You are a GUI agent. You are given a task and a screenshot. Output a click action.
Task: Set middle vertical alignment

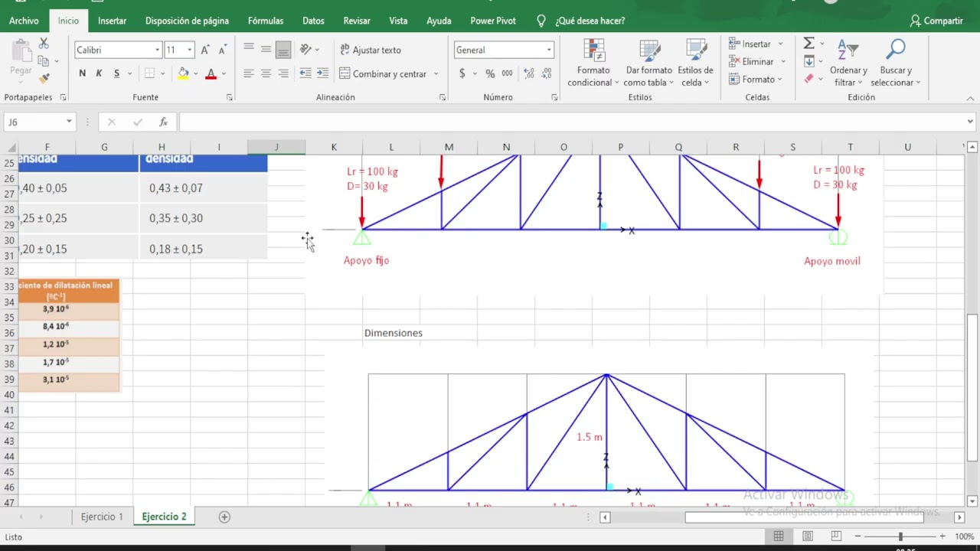[266, 50]
